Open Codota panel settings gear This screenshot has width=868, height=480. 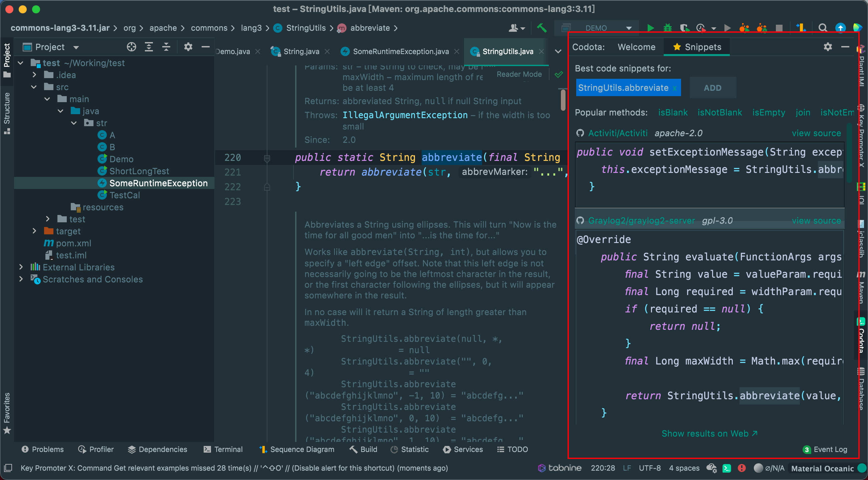(x=828, y=47)
